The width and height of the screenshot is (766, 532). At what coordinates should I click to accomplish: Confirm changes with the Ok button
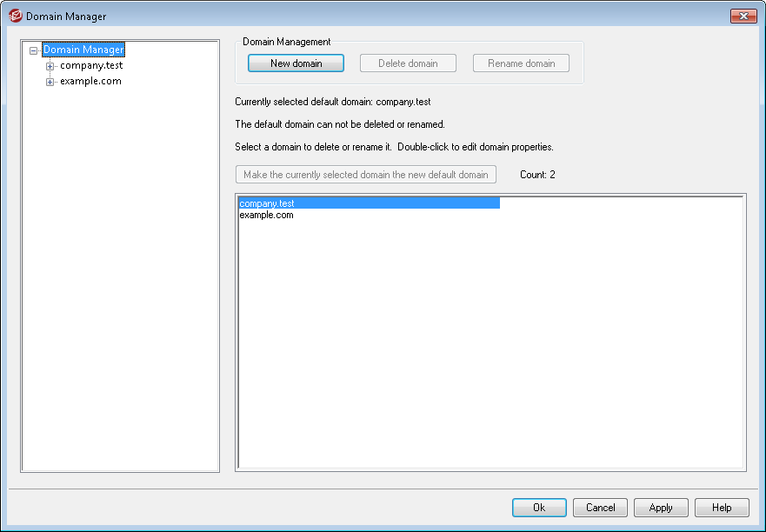[539, 508]
